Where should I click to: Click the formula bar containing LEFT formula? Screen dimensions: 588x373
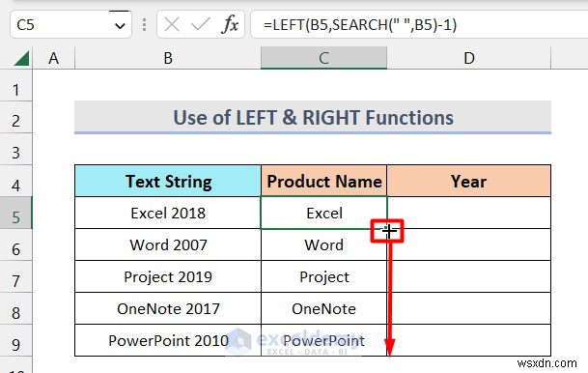(x=419, y=25)
